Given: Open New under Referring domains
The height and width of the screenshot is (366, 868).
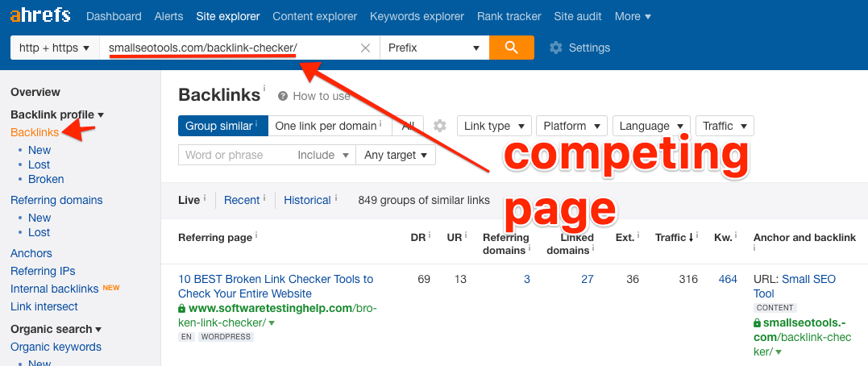Looking at the screenshot, I should 39,218.
